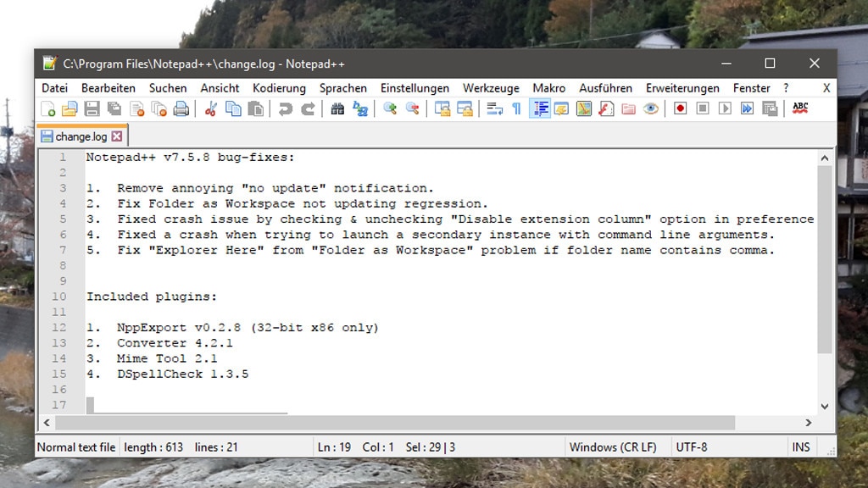Click the ABC spell check icon
The height and width of the screenshot is (488, 868).
(800, 108)
